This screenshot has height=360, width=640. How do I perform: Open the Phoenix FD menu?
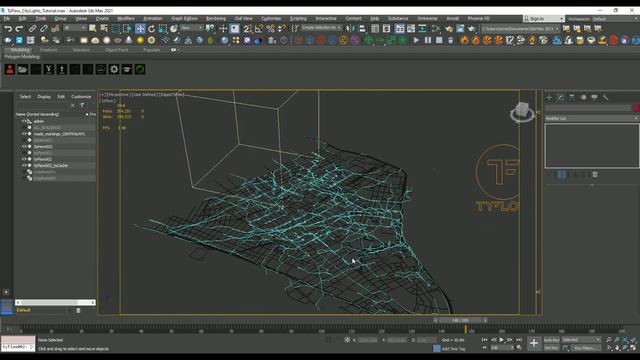(478, 19)
